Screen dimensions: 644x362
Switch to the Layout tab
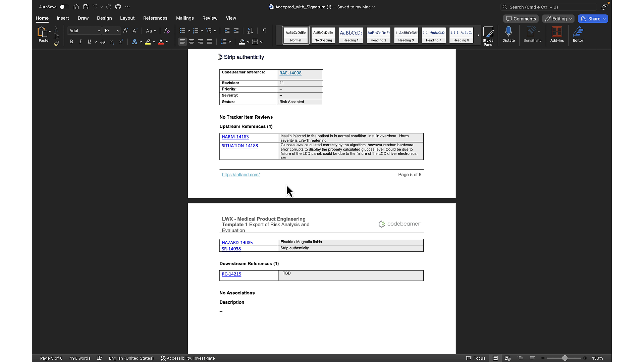(x=127, y=18)
